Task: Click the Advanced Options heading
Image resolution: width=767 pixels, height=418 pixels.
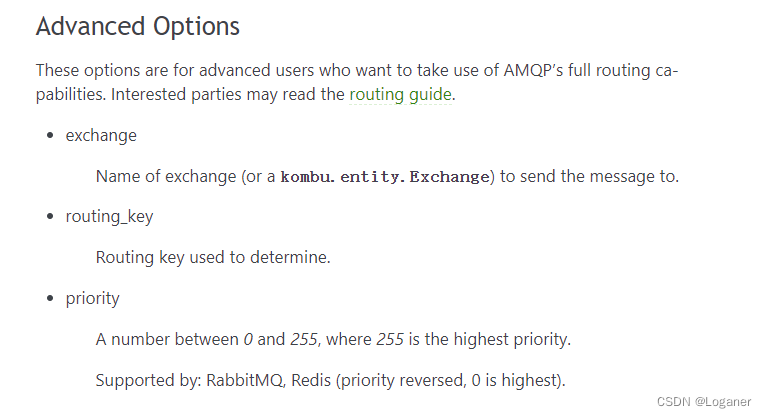Action: [x=138, y=26]
